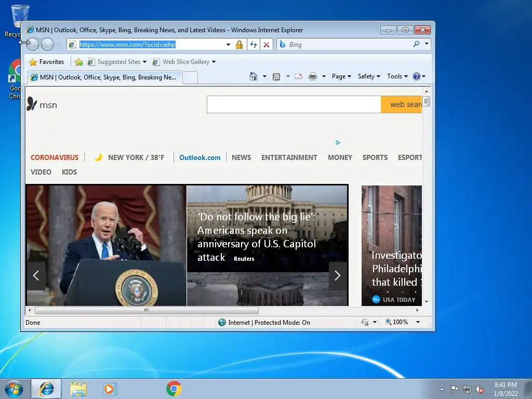Click the globe Internet zone icon
This screenshot has width=532, height=399.
point(222,322)
